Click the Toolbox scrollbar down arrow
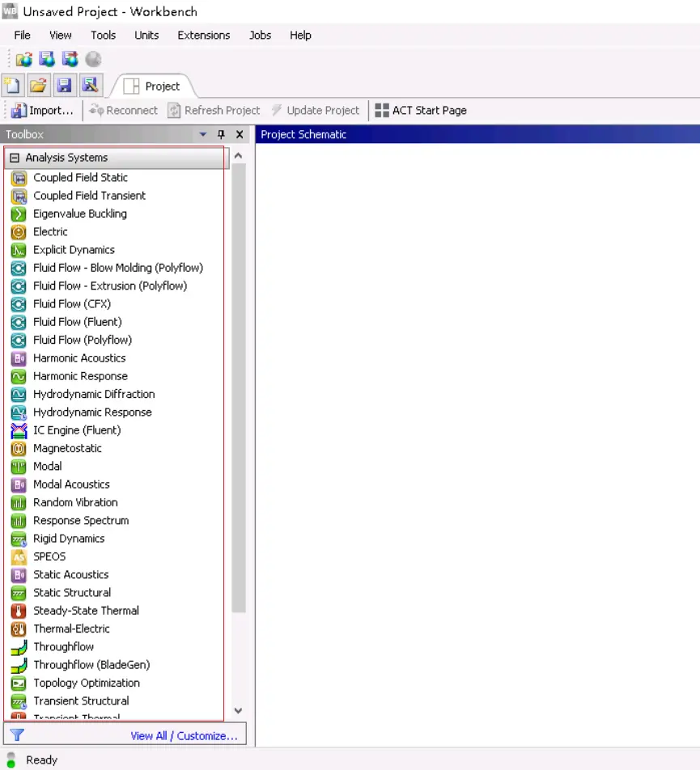The width and height of the screenshot is (700, 770). 238,711
